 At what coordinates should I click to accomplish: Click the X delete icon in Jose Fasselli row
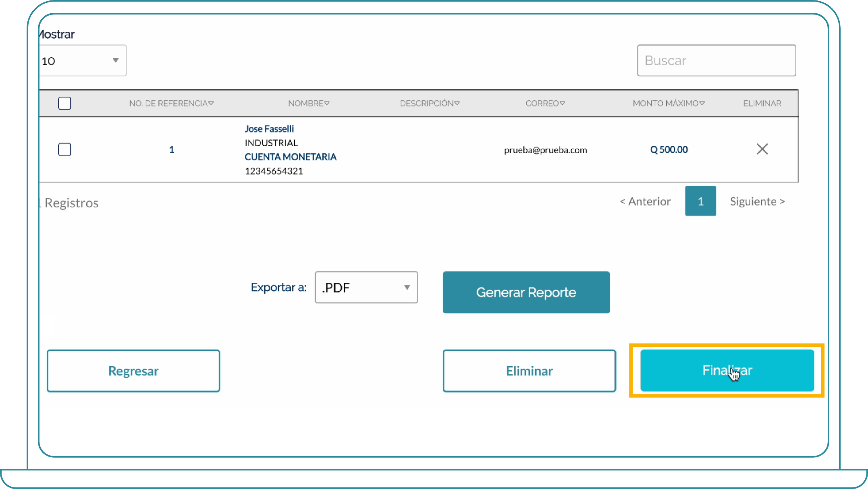pyautogui.click(x=762, y=149)
